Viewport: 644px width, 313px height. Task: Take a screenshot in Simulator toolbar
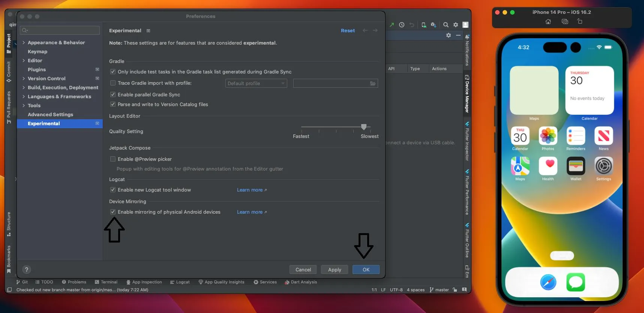pyautogui.click(x=565, y=22)
